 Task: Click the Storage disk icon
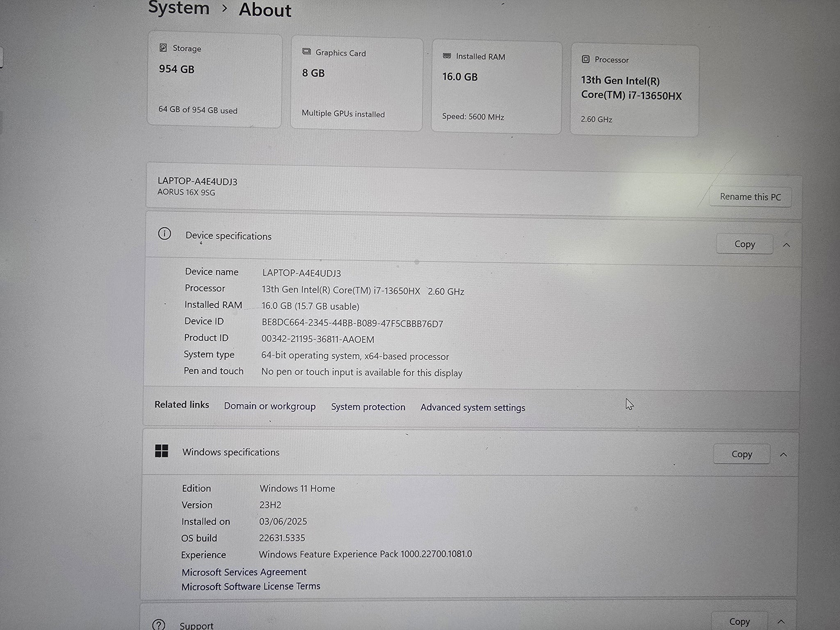point(163,48)
